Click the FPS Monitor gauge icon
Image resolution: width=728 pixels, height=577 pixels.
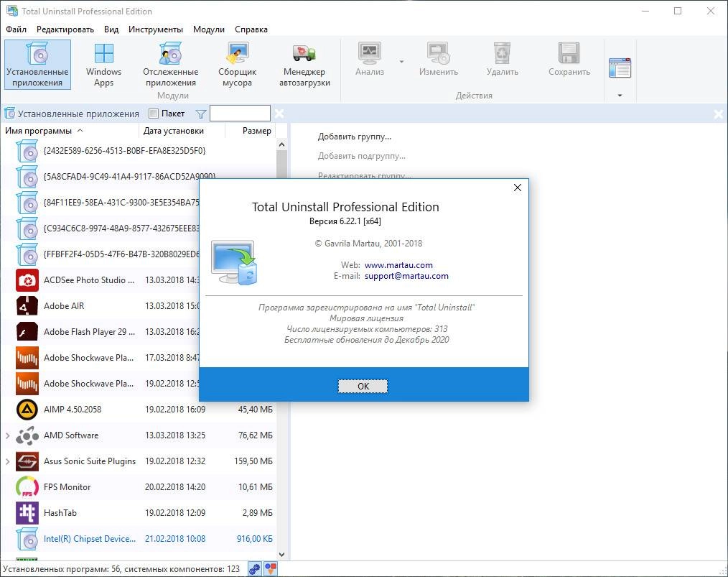(27, 487)
